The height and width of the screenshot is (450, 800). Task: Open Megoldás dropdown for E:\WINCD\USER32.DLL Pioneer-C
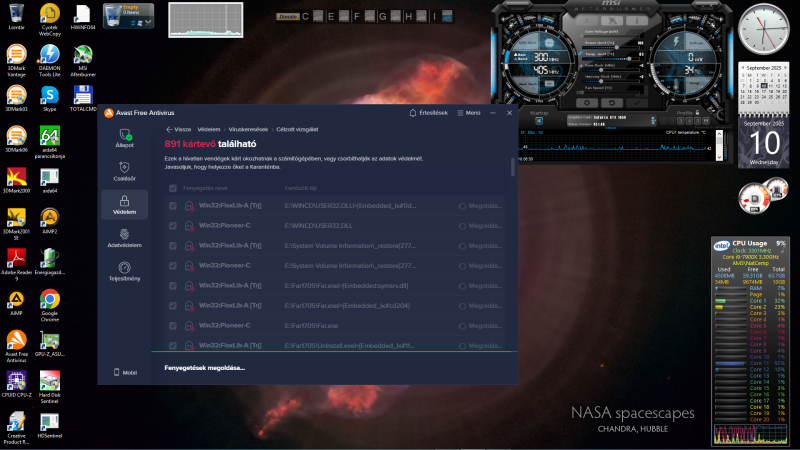click(480, 226)
